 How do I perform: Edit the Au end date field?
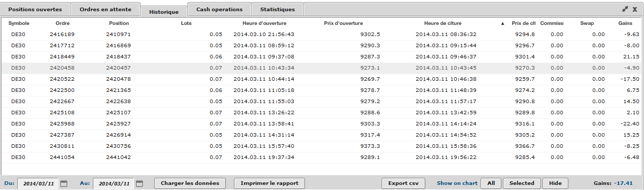pos(114,183)
